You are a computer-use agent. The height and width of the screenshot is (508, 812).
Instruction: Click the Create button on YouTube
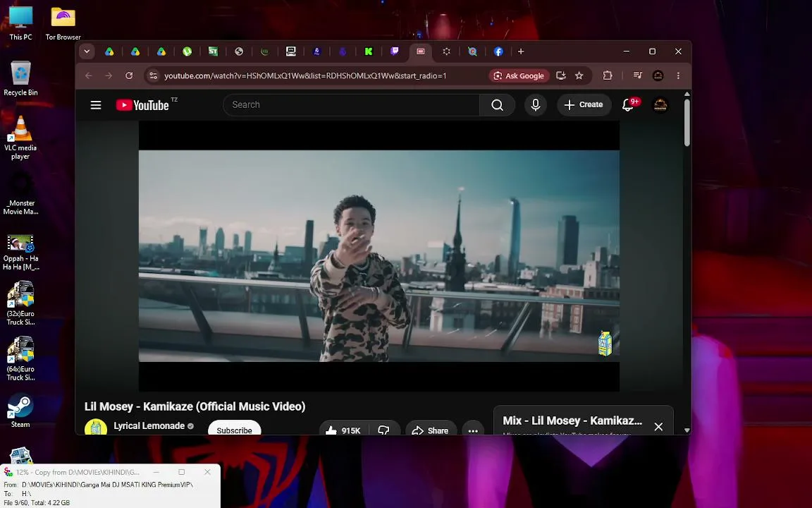pos(584,104)
